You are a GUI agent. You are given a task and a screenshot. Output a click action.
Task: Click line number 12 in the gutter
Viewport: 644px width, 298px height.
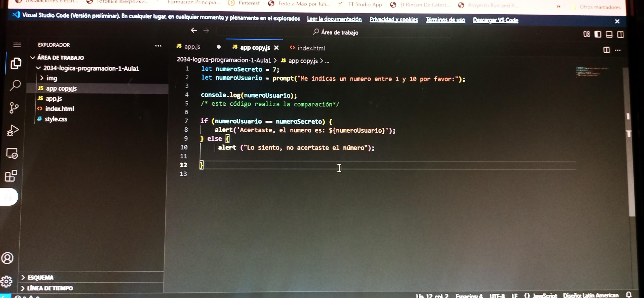tap(183, 165)
